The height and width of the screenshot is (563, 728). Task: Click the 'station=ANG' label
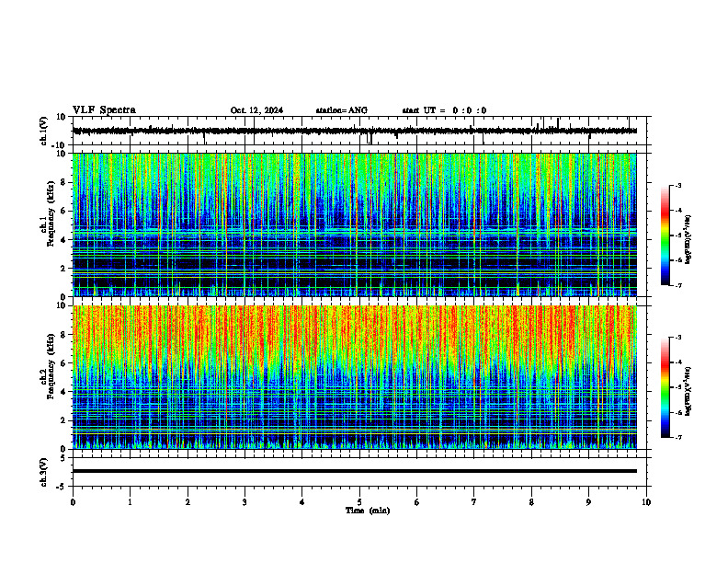click(x=342, y=110)
